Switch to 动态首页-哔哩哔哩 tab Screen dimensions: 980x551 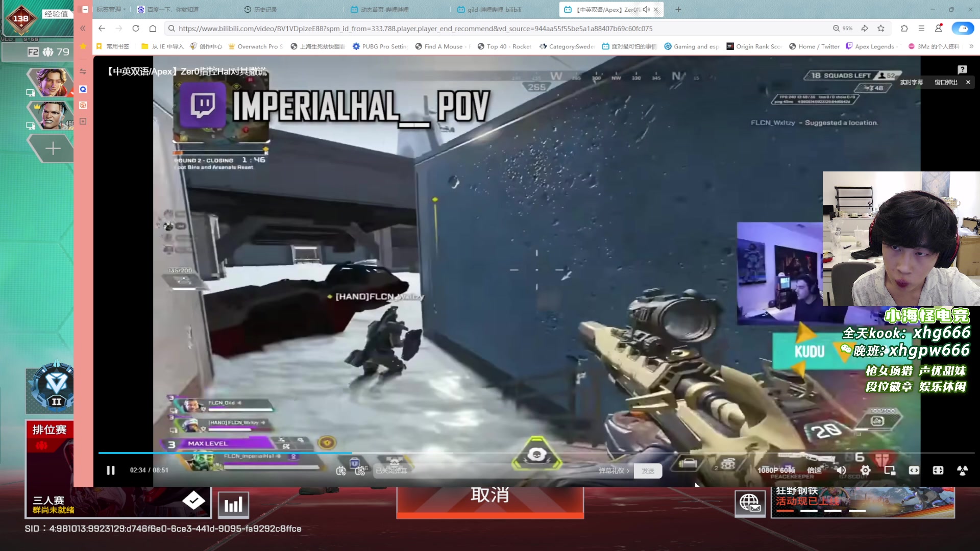point(380,9)
